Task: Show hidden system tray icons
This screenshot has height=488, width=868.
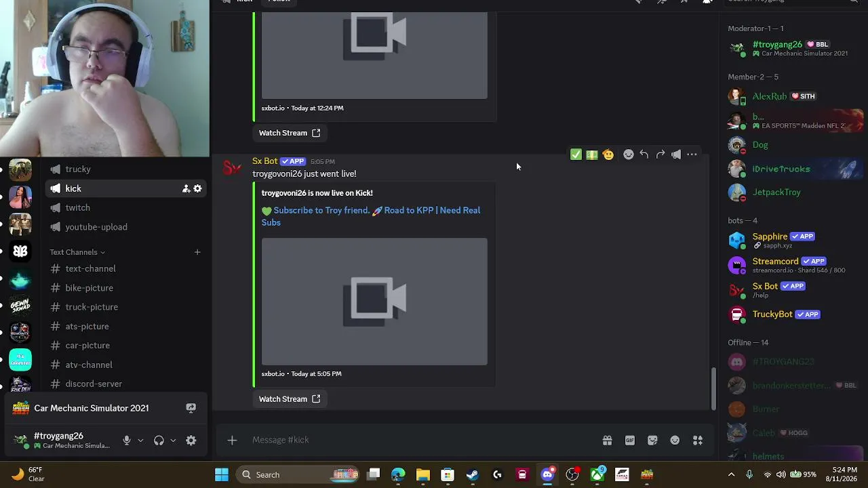Action: 731,474
